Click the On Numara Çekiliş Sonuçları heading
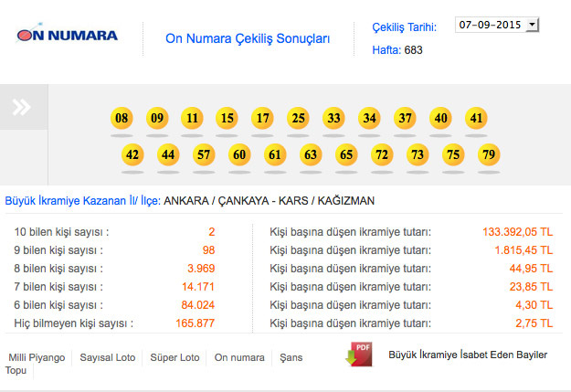This screenshot has width=571, height=392. point(248,38)
